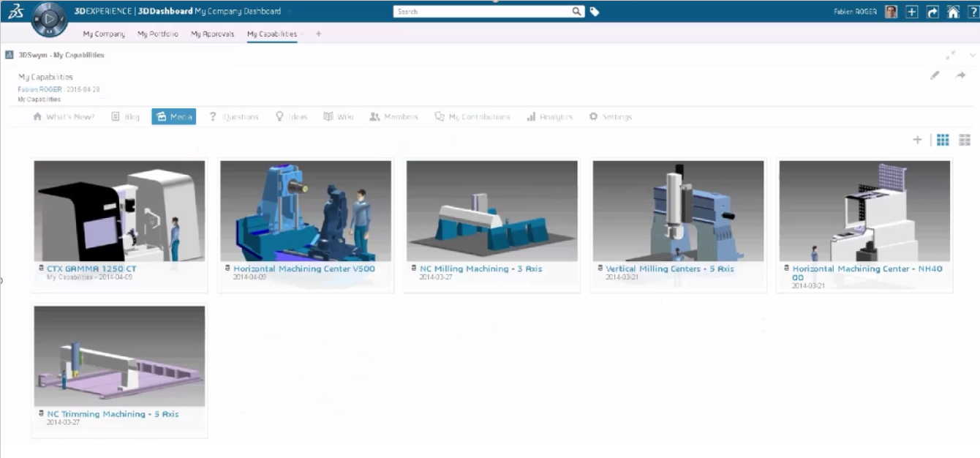Open the Wiki section

click(x=339, y=117)
